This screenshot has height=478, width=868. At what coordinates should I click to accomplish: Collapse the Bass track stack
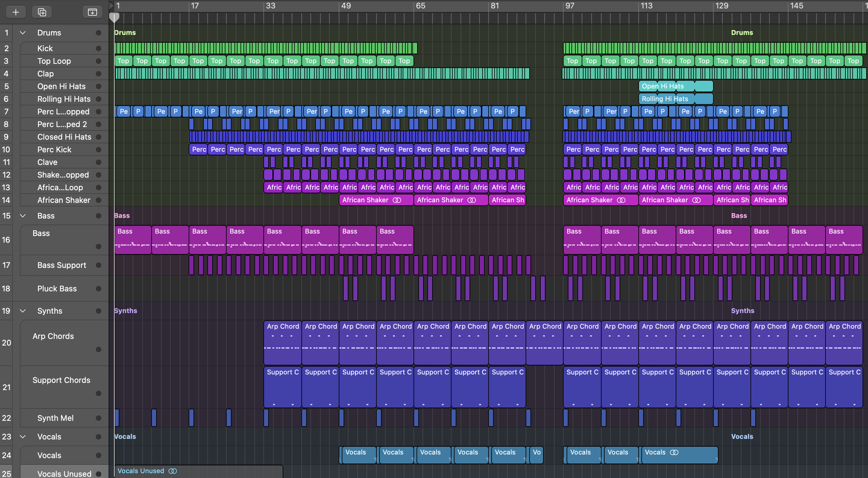coord(23,216)
